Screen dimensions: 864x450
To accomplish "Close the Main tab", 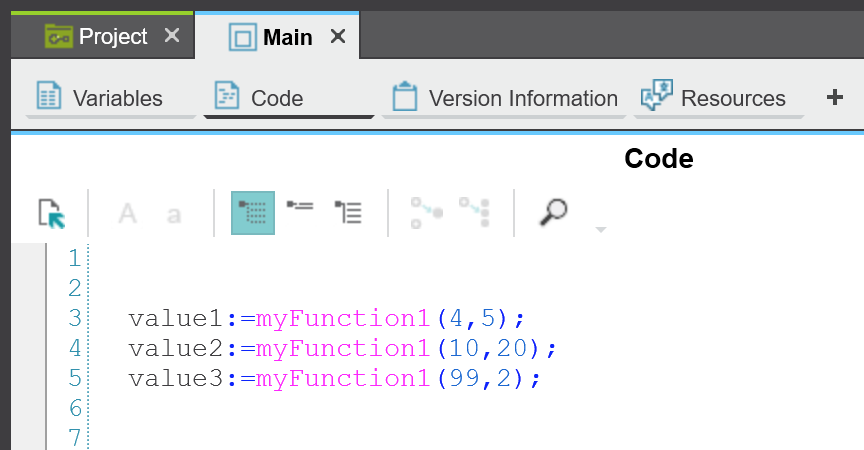I will click(x=338, y=37).
